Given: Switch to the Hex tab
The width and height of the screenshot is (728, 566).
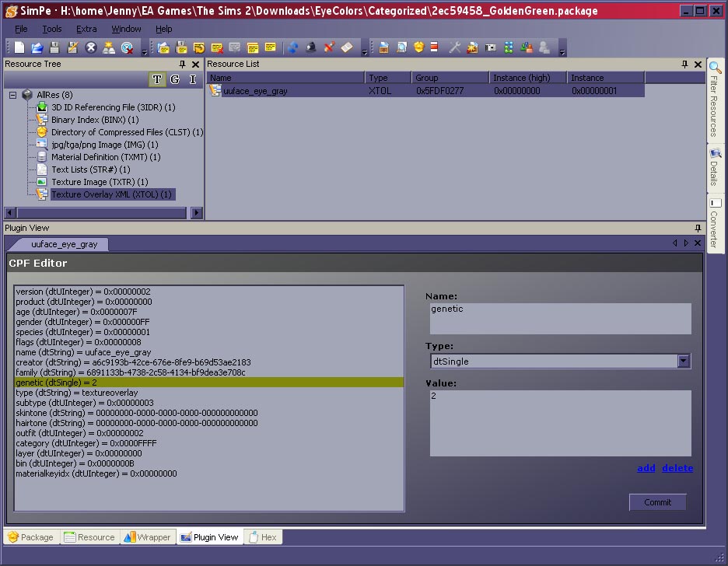Looking at the screenshot, I should click(x=263, y=537).
